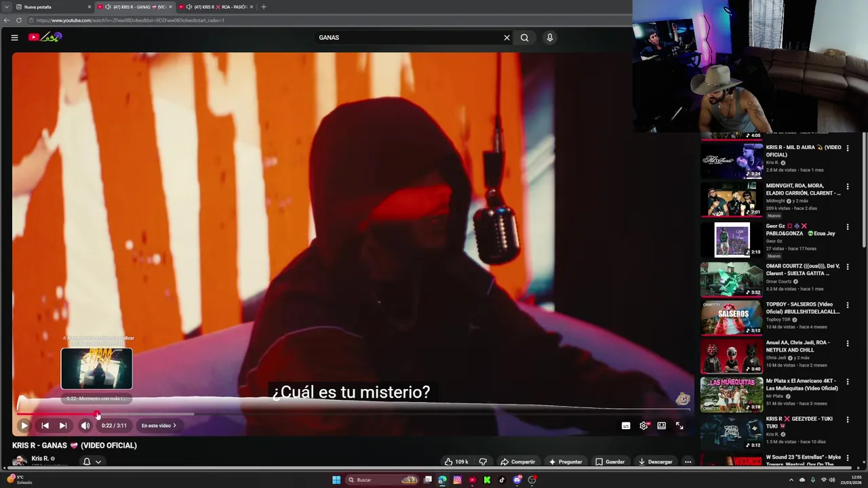Screen dimensions: 868x488
Task: Open browser tab search dropdown
Action: tap(6, 7)
